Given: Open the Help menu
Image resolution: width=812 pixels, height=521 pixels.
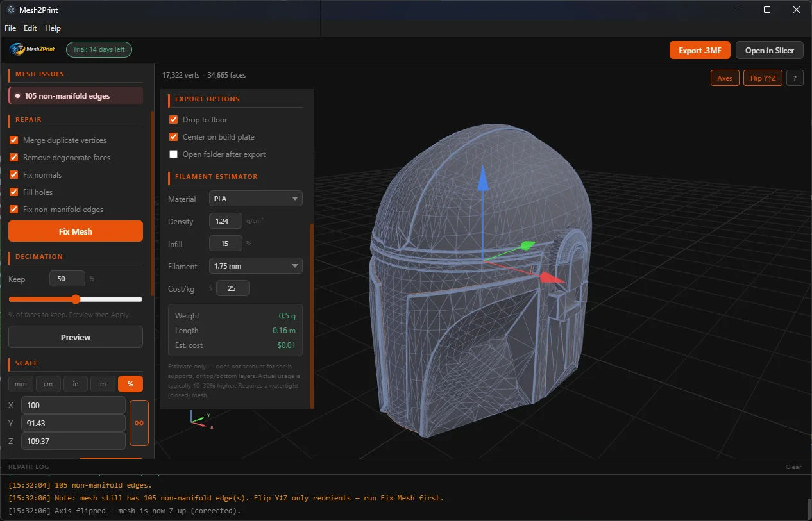Looking at the screenshot, I should tap(53, 28).
